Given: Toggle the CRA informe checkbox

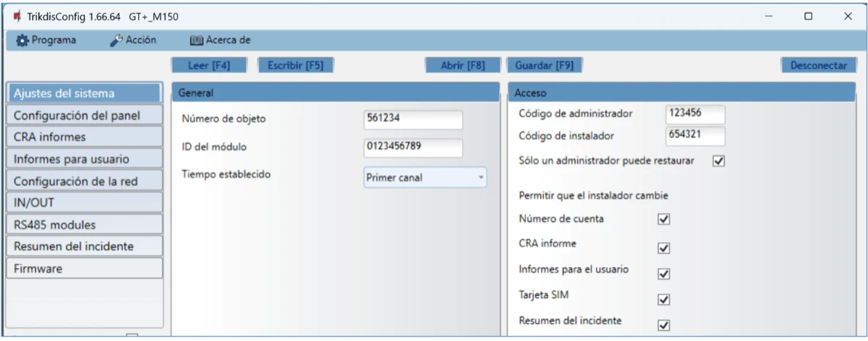Looking at the screenshot, I should (664, 248).
